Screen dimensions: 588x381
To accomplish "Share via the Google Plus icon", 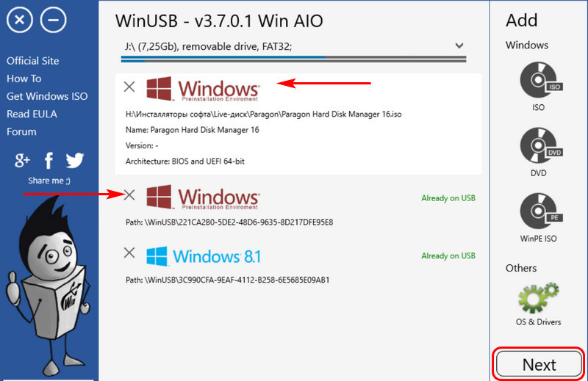I will point(22,160).
